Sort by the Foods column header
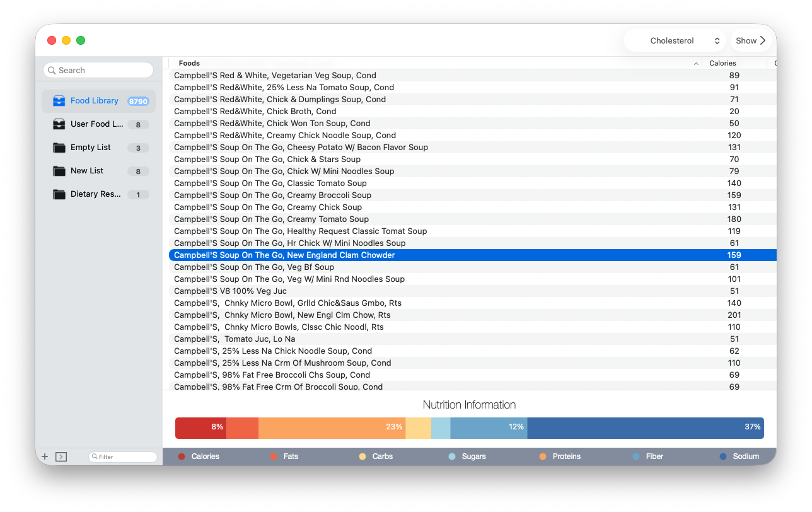812x512 pixels. (x=435, y=63)
